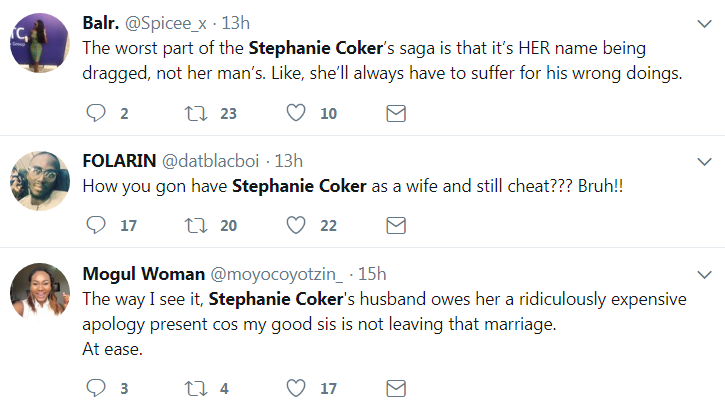Visit the @datblacboi profile handle

pyautogui.click(x=209, y=160)
